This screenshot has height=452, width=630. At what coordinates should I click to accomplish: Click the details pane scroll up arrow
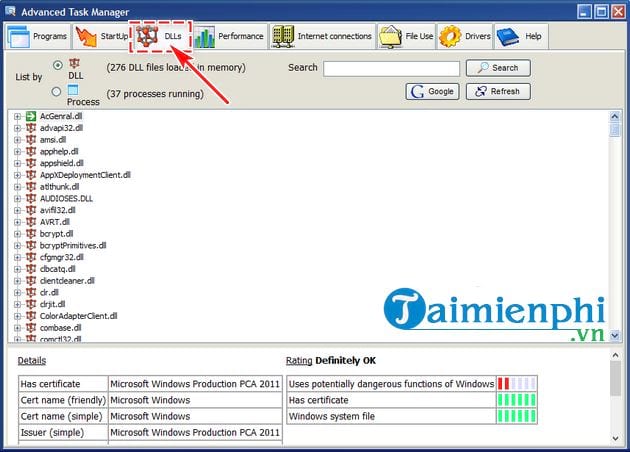tap(616, 355)
